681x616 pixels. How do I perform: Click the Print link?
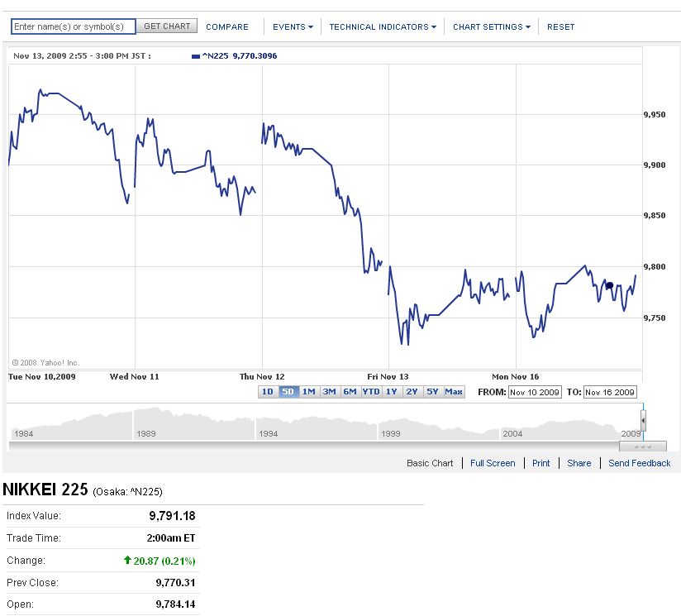pos(541,464)
